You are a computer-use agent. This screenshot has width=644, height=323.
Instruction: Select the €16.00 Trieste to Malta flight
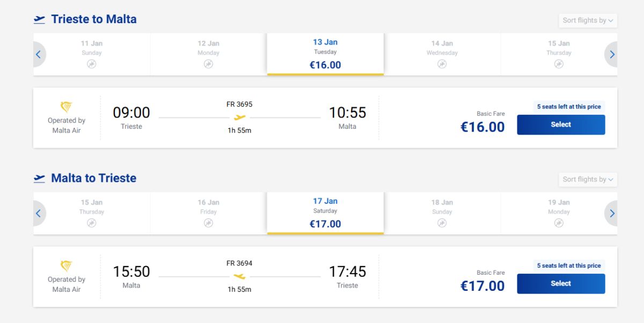(x=561, y=124)
